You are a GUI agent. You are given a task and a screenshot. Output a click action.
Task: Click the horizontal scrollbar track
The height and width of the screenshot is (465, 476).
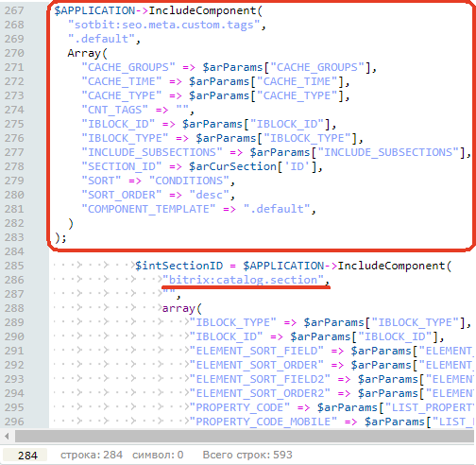(245, 437)
